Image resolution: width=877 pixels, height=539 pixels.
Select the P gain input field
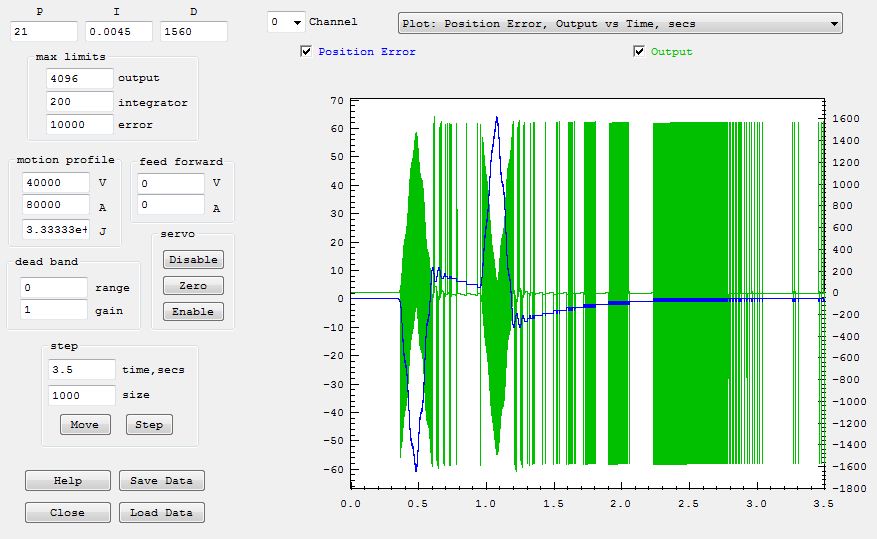(43, 32)
